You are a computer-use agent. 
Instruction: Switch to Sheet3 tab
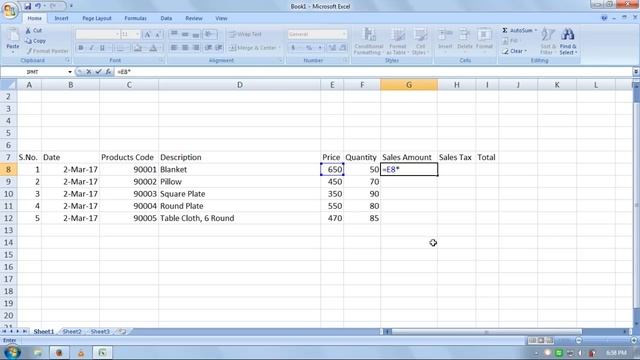(x=100, y=331)
